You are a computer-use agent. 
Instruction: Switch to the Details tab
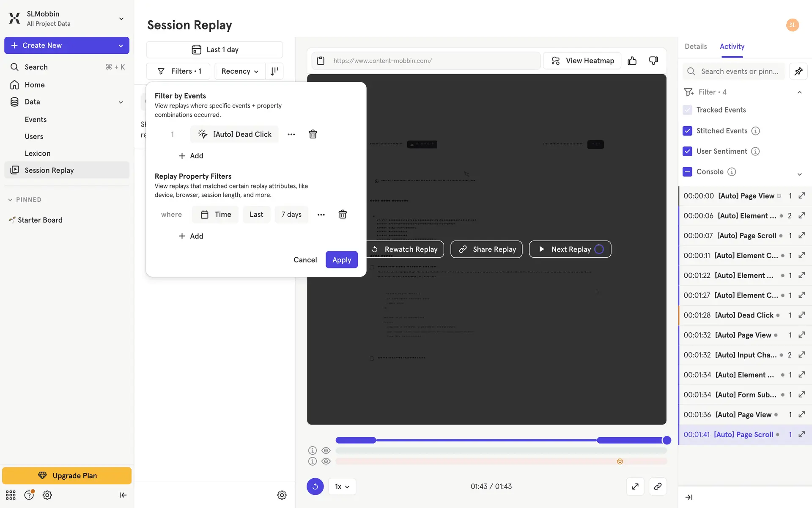[x=695, y=47]
